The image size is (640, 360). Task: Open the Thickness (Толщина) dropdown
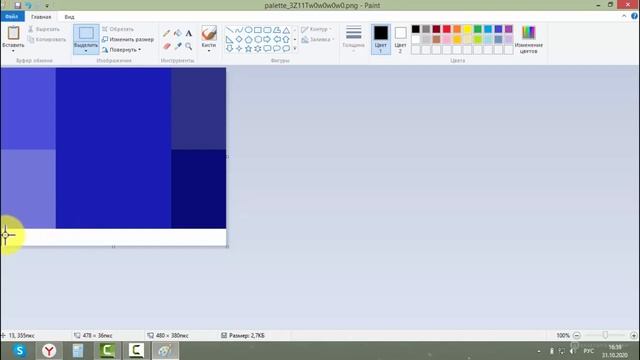click(353, 38)
